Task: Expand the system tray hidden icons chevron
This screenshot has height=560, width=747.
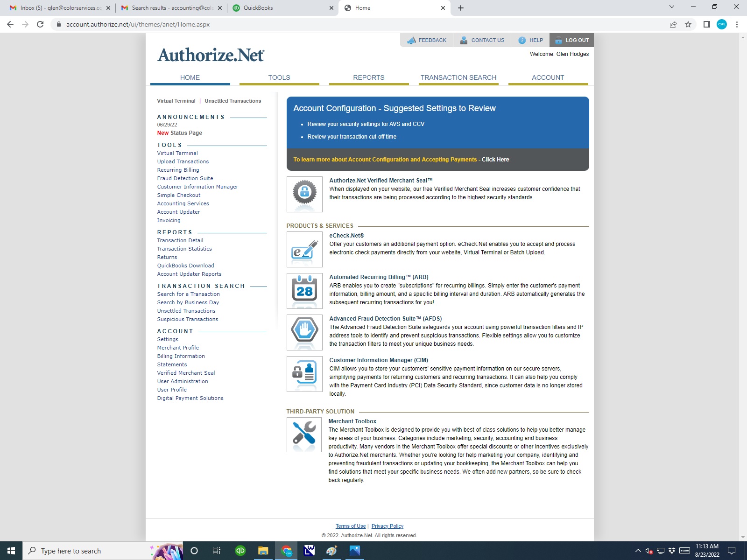Action: point(638,551)
